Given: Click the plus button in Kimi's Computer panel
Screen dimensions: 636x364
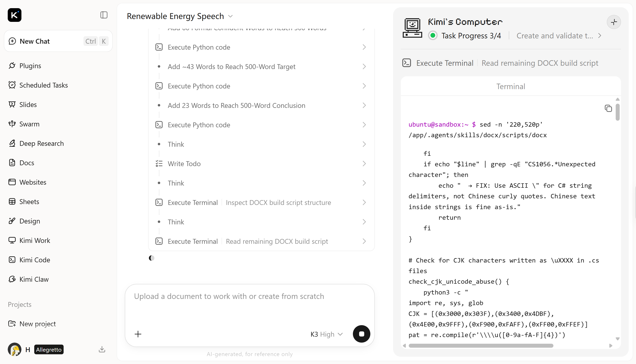Looking at the screenshot, I should point(614,22).
